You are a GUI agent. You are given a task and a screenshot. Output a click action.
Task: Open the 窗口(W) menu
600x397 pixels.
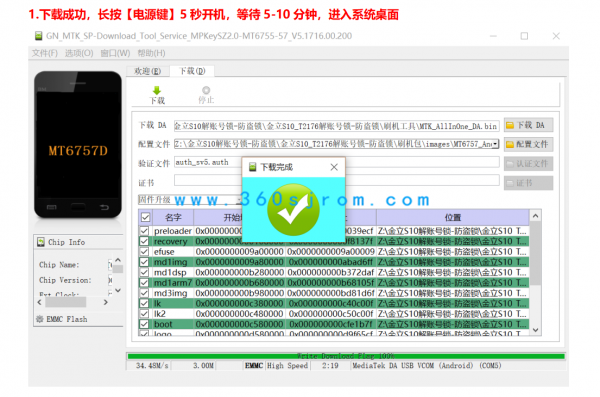coord(115,53)
